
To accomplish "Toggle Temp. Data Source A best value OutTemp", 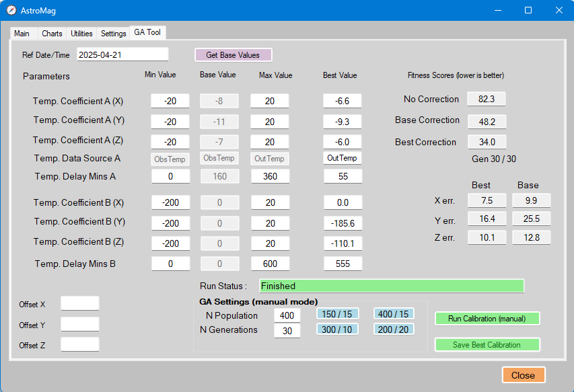I will coord(343,158).
